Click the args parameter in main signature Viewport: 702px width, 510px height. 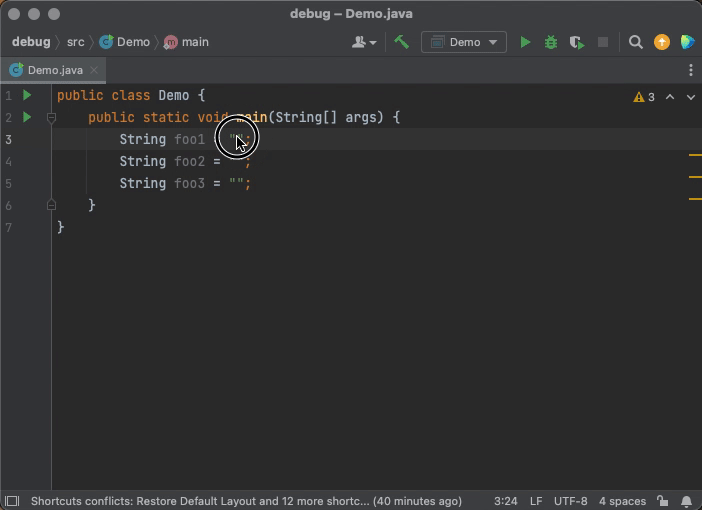click(x=360, y=117)
